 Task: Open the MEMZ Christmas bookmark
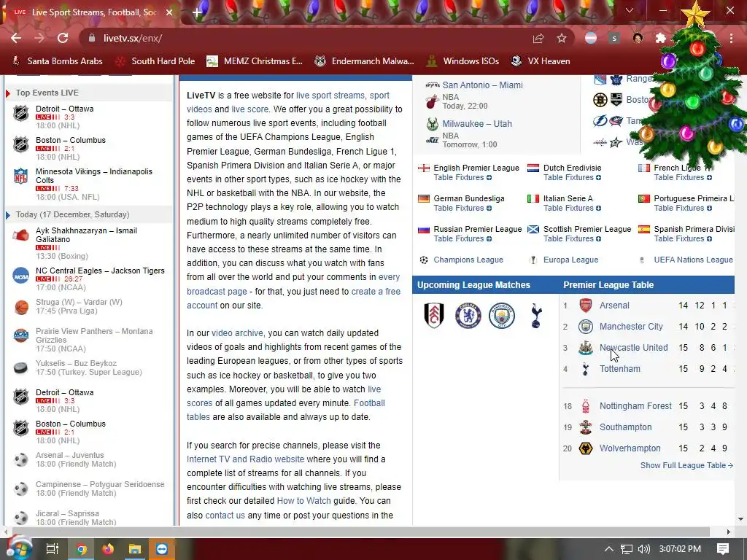click(x=255, y=61)
